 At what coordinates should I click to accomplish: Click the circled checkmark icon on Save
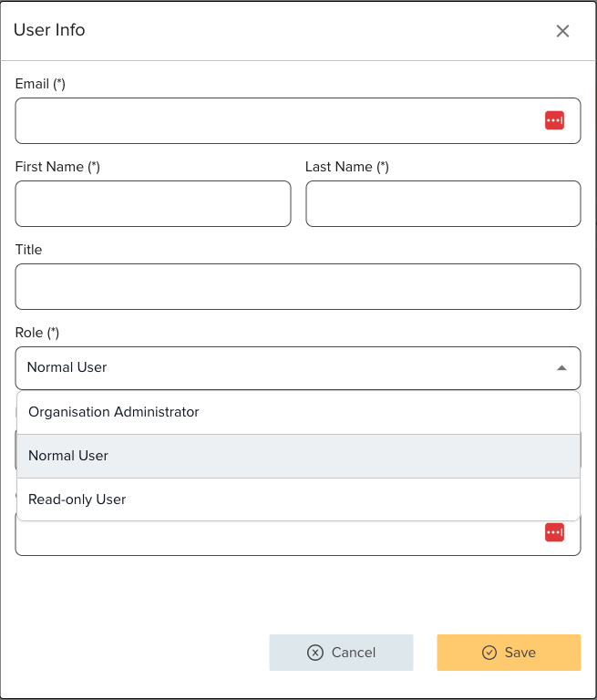489,653
